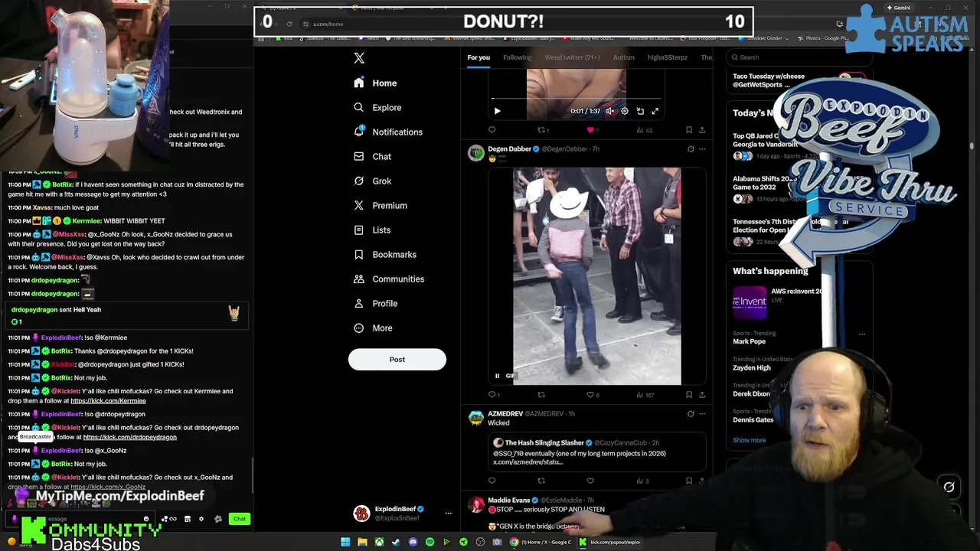Like AZMEDREV's post

pos(590,481)
